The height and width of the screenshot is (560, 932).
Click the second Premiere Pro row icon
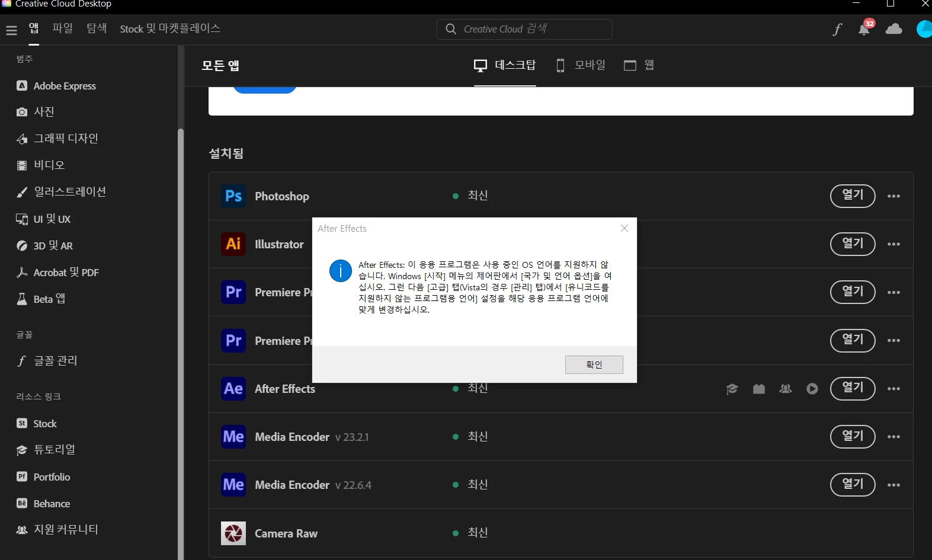click(x=233, y=340)
